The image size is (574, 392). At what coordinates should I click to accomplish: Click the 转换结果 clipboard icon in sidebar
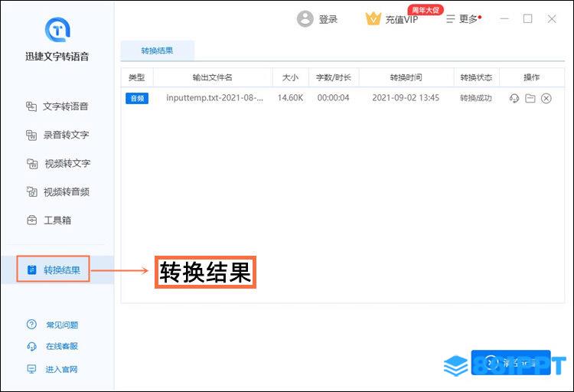coord(32,270)
